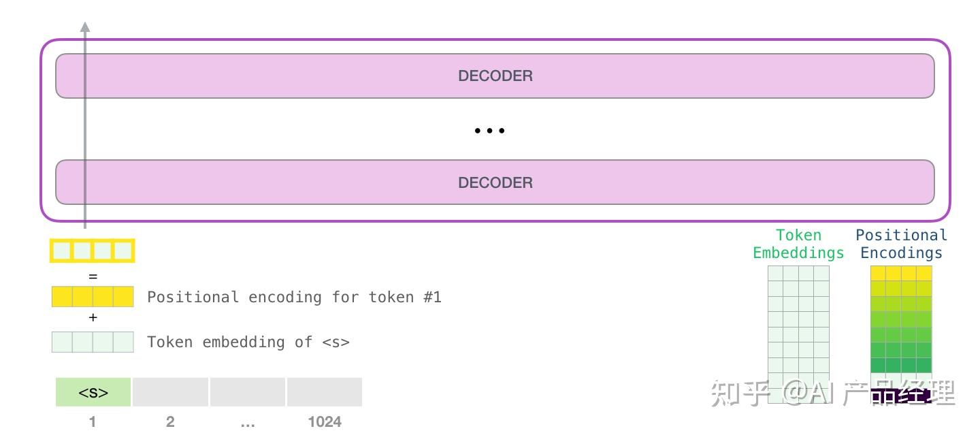Click the gray upward arrow head
The image size is (980, 433).
point(85,27)
